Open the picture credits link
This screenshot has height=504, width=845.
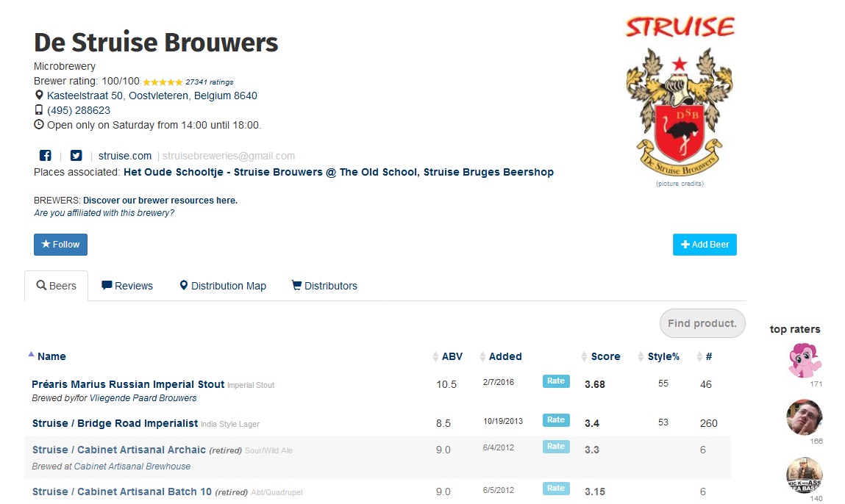(680, 184)
